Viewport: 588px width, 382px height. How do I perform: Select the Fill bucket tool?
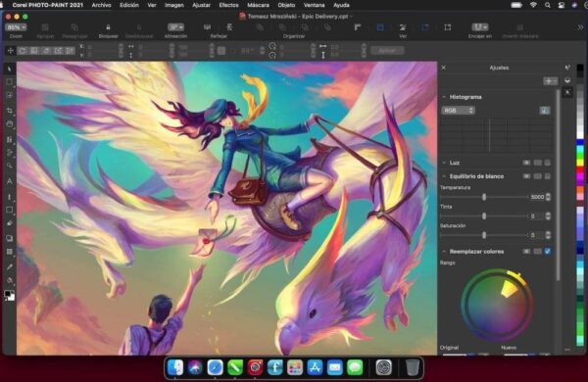pyautogui.click(x=10, y=280)
